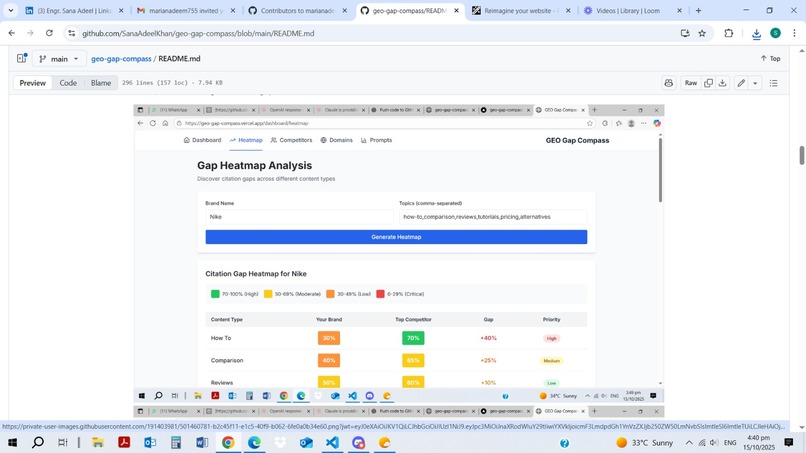The width and height of the screenshot is (806, 453).
Task: Open Chrome downloads icon
Action: point(756,34)
